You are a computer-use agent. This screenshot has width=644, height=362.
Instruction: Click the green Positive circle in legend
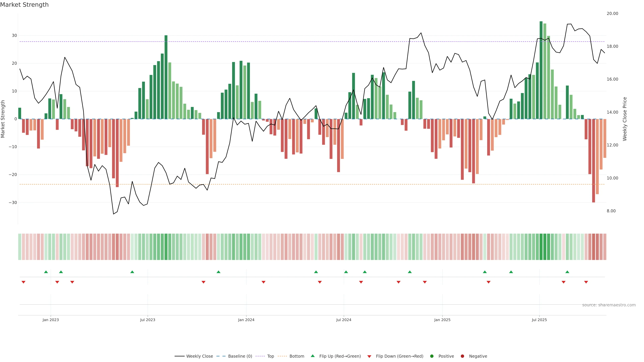[x=432, y=356]
